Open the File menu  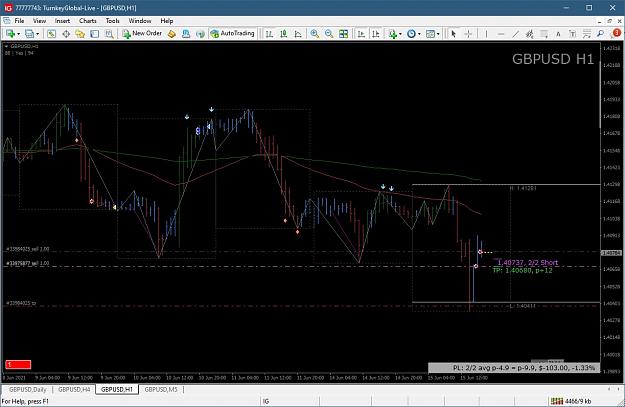coord(20,21)
